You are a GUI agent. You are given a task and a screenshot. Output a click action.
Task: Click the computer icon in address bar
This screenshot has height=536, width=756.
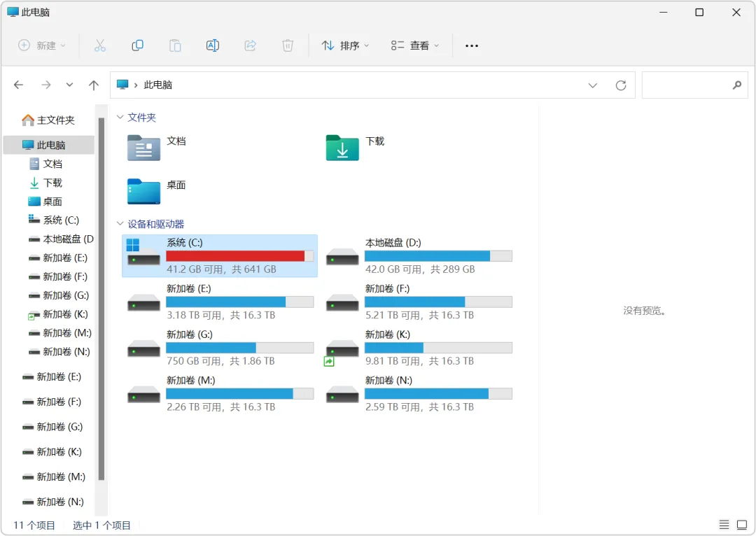tap(122, 85)
